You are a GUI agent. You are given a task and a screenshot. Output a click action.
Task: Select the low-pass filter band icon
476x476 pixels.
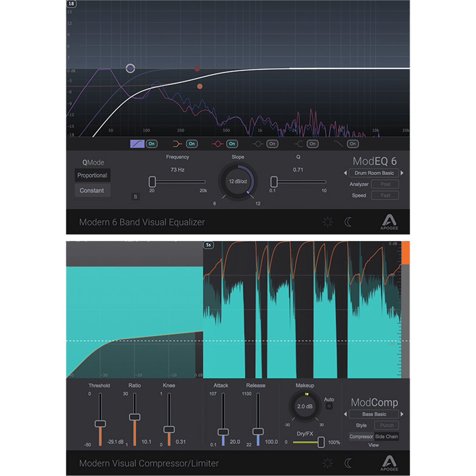(338, 144)
